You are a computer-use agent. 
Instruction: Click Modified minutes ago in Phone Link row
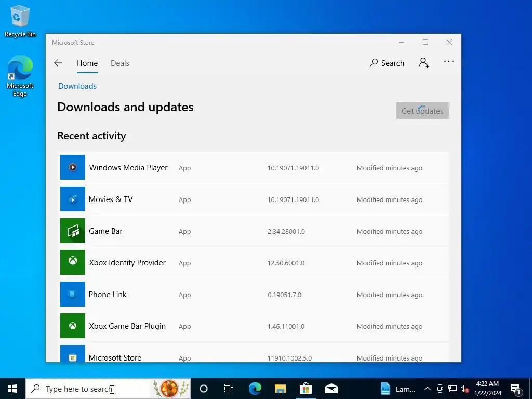(390, 295)
